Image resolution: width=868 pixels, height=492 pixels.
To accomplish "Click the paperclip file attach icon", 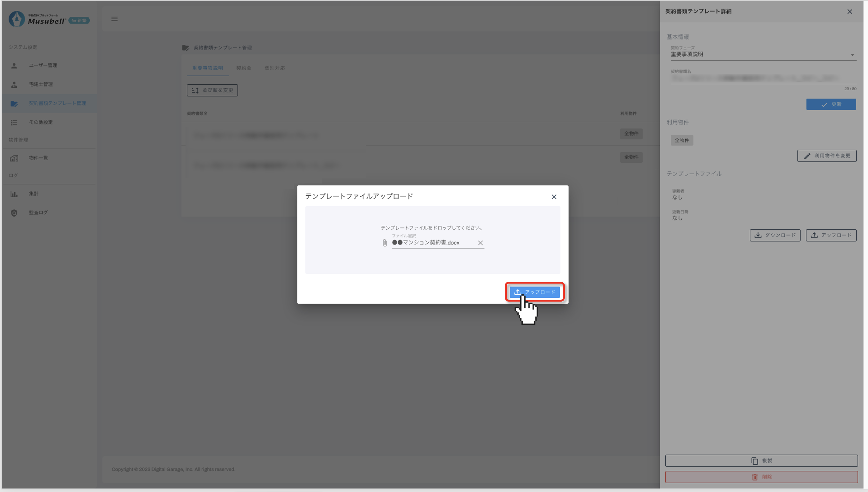I will coord(385,243).
